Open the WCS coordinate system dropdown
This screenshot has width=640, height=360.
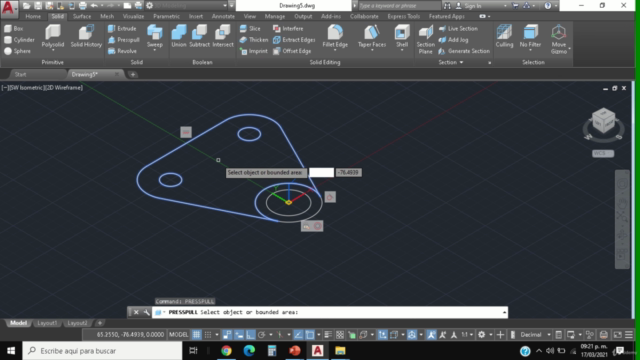click(603, 153)
